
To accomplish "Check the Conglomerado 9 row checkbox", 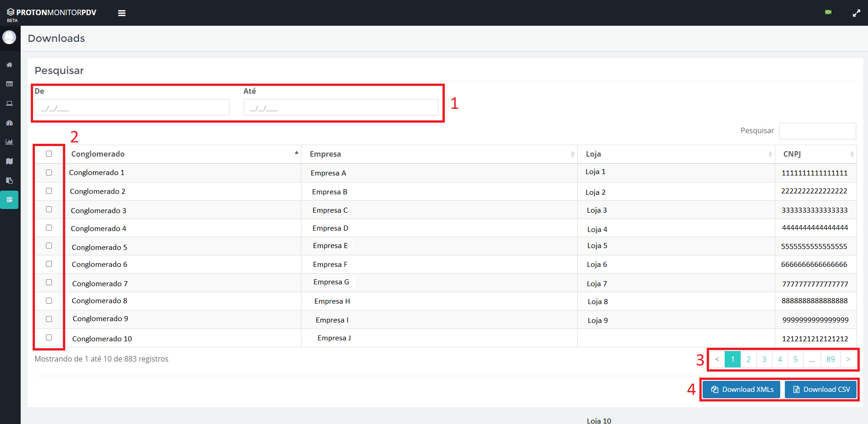I will [x=49, y=319].
